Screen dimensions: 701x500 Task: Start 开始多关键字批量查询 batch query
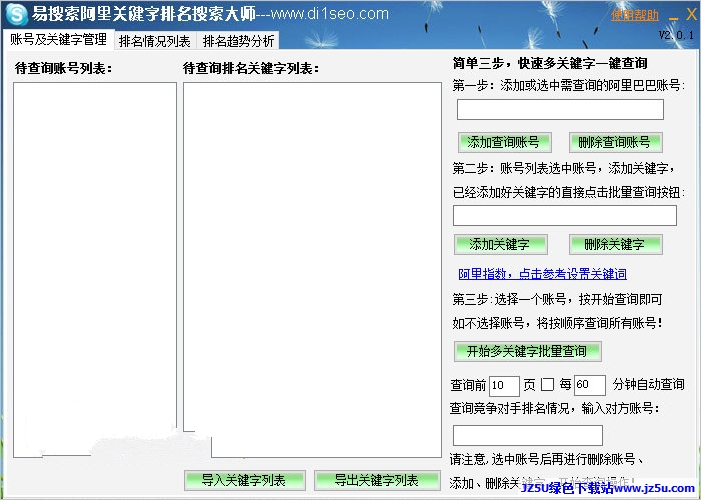528,351
